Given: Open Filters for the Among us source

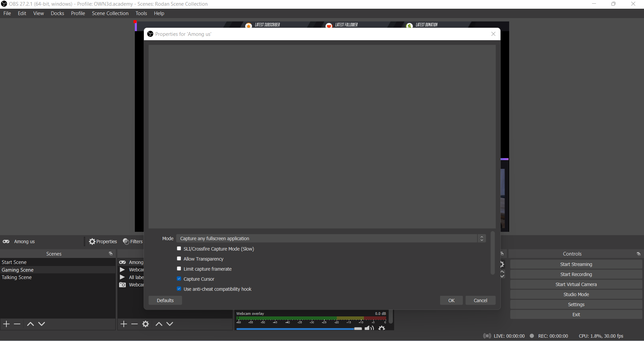Looking at the screenshot, I should point(133,242).
